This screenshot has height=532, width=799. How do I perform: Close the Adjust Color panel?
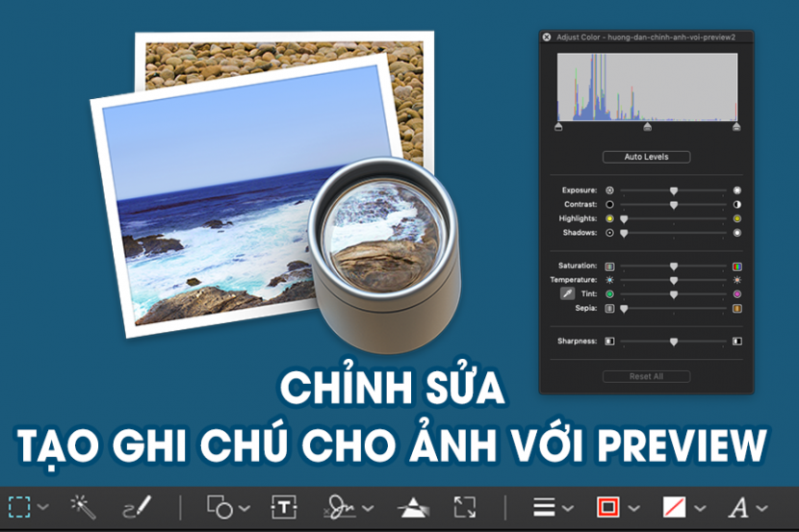click(x=547, y=38)
